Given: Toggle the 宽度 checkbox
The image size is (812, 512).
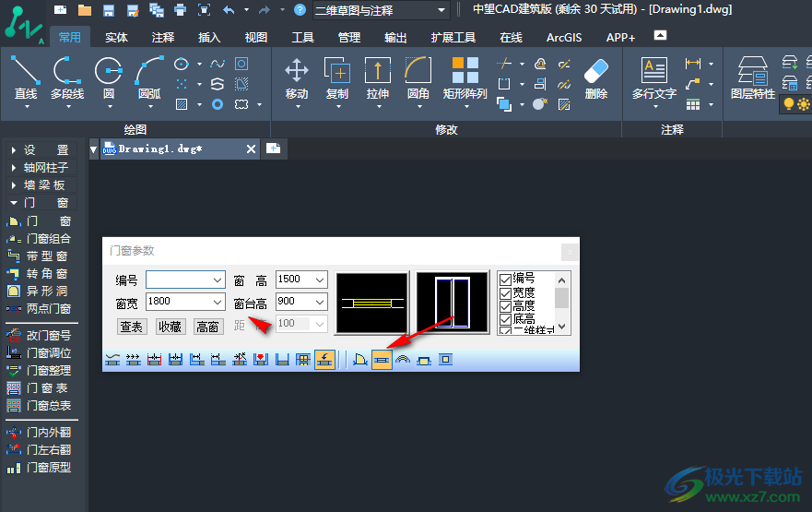Looking at the screenshot, I should [x=505, y=293].
